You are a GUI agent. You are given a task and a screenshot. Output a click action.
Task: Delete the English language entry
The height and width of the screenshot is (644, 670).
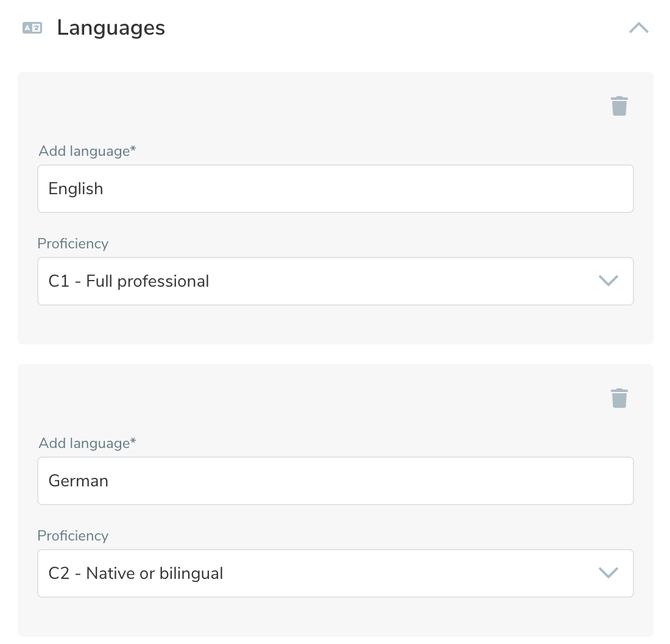point(619,106)
